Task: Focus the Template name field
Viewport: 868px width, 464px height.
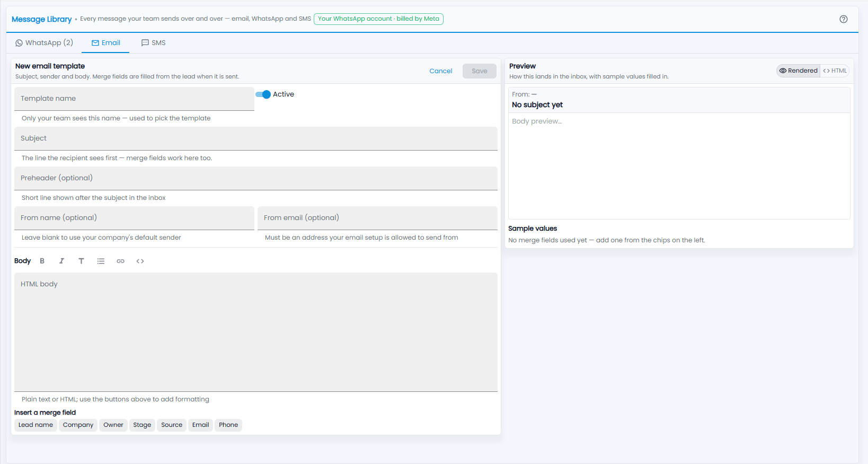Action: [134, 99]
